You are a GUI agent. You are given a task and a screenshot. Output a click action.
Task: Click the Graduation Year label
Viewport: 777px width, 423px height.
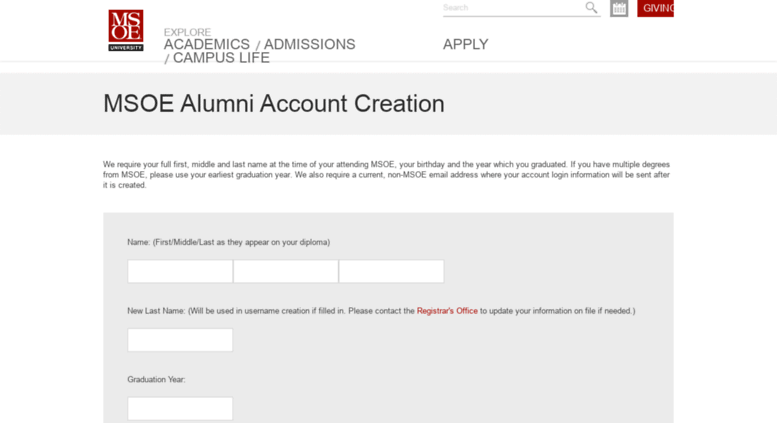[x=156, y=379]
